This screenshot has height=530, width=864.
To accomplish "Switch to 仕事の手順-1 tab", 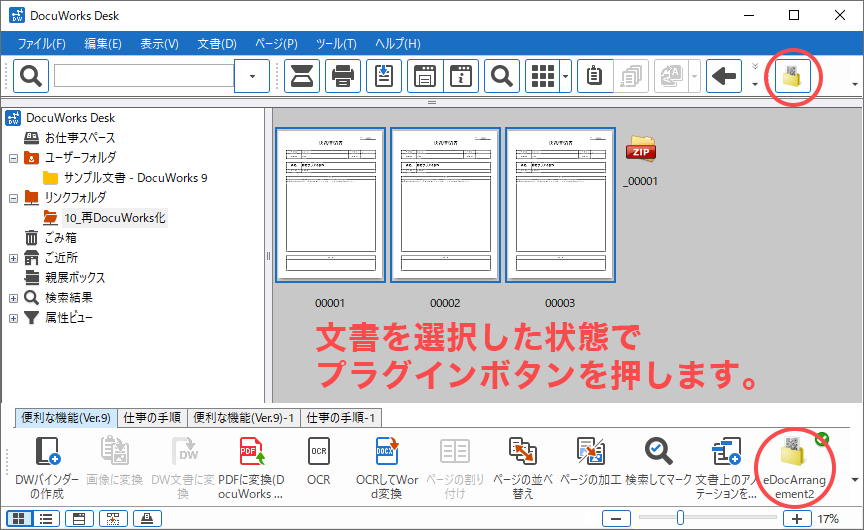I will pos(341,418).
